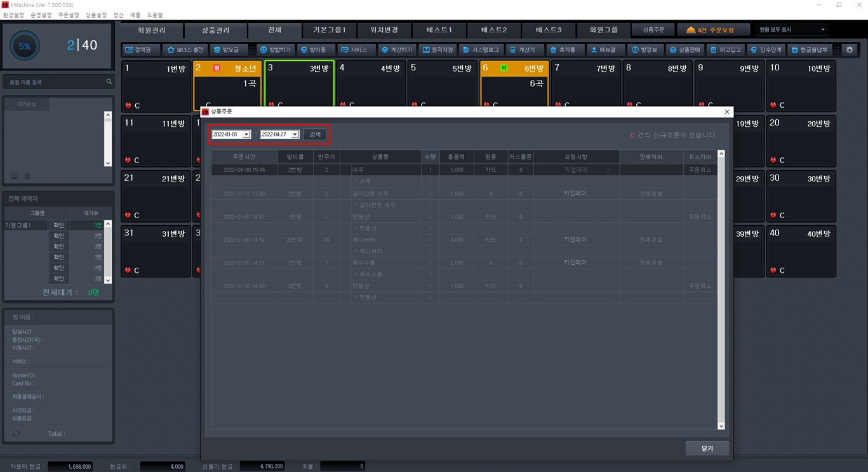Open the end date 2022-04-27 dropdown
The height and width of the screenshot is (472, 868).
click(295, 134)
